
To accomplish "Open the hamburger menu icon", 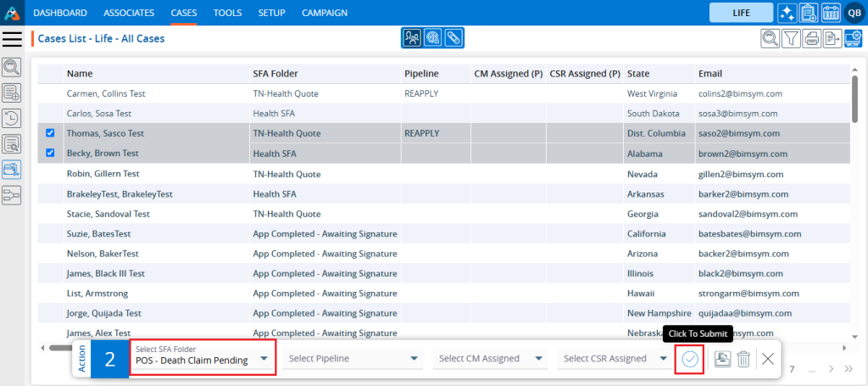I will point(12,39).
